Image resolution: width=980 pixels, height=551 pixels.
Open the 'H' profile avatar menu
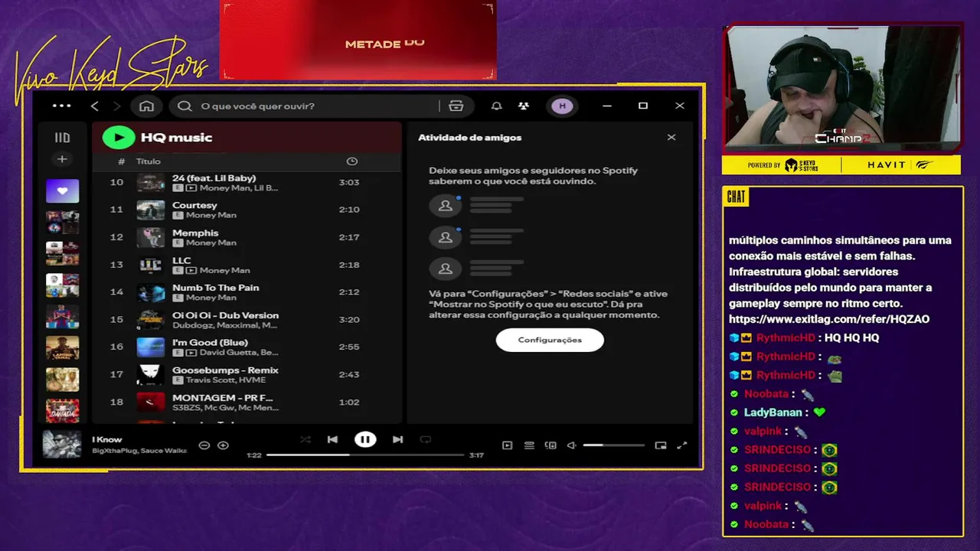[562, 106]
